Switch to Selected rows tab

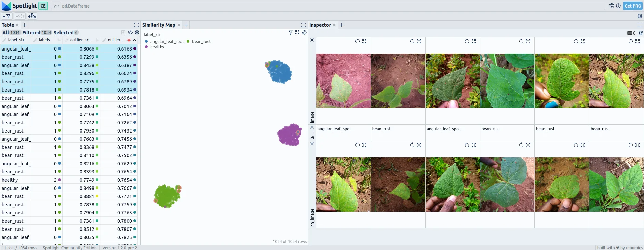66,32
